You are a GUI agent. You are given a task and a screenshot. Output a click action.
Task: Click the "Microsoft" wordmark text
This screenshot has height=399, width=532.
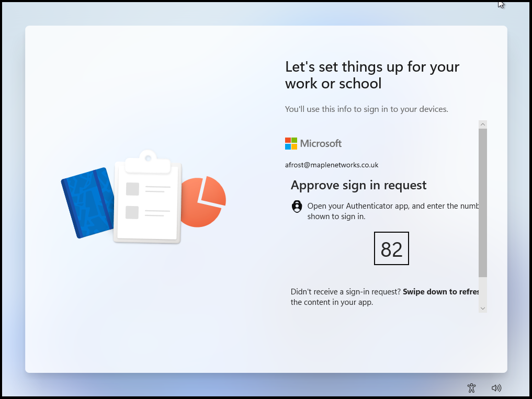click(x=321, y=143)
